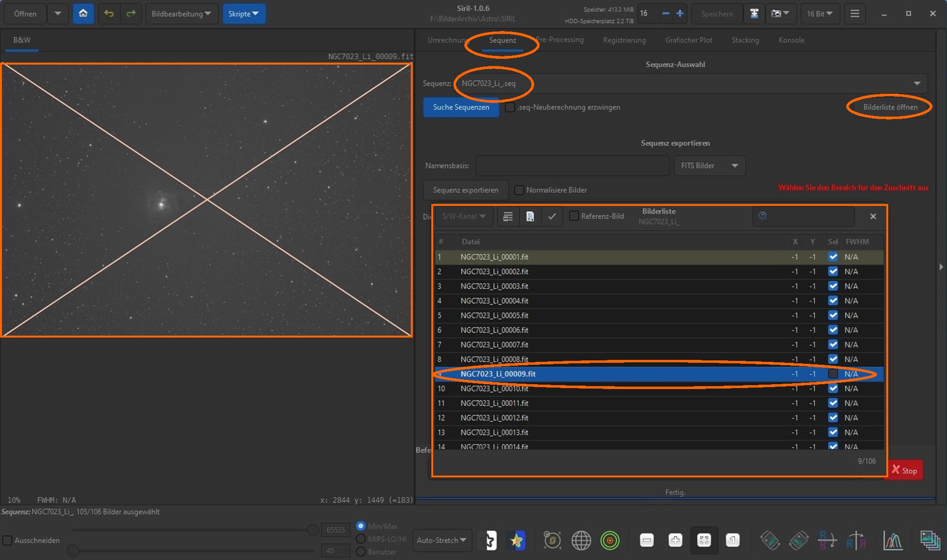Viewport: 947px width, 560px height.
Task: Click the rotate image clockwise icon
Action: coord(799,540)
